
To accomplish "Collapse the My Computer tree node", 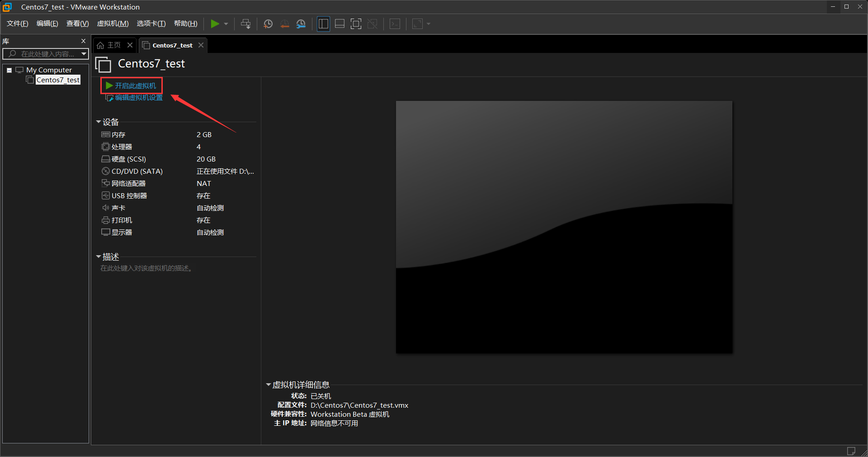I will pyautogui.click(x=9, y=70).
